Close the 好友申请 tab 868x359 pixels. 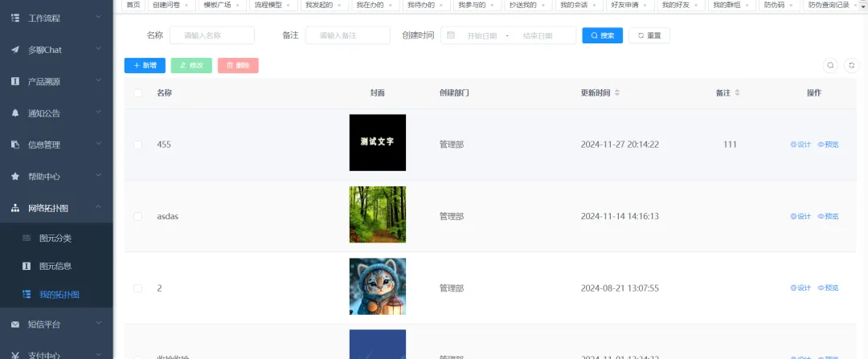pyautogui.click(x=645, y=5)
